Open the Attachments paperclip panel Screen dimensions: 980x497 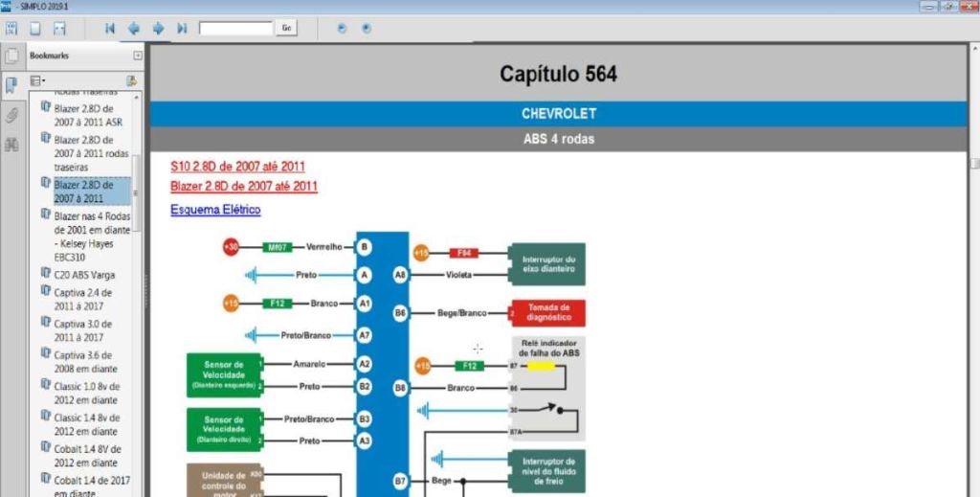pyautogui.click(x=11, y=115)
